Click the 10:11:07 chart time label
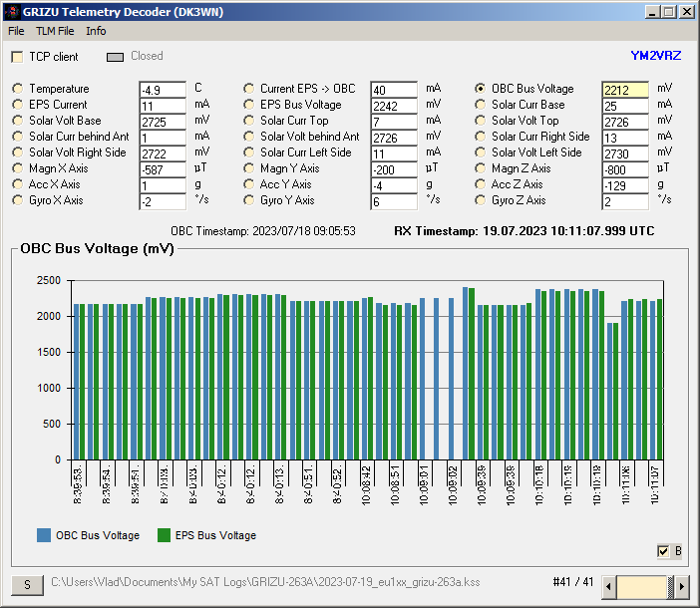 click(x=654, y=485)
